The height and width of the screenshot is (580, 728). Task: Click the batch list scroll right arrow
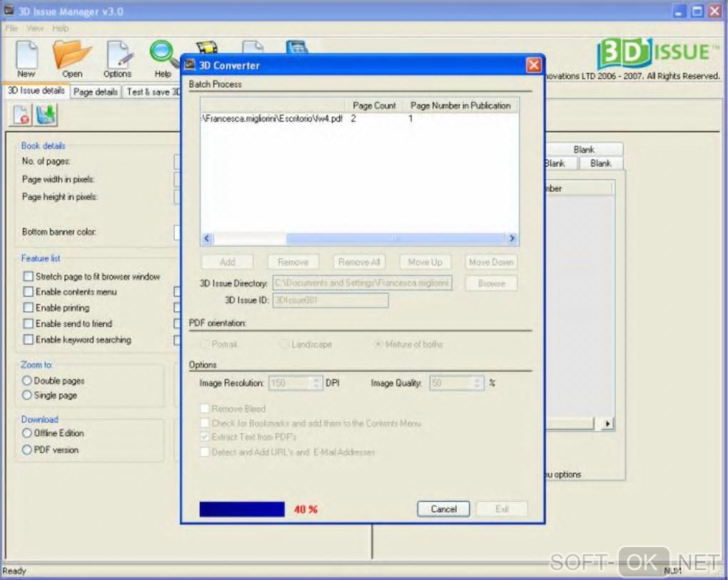coord(512,239)
